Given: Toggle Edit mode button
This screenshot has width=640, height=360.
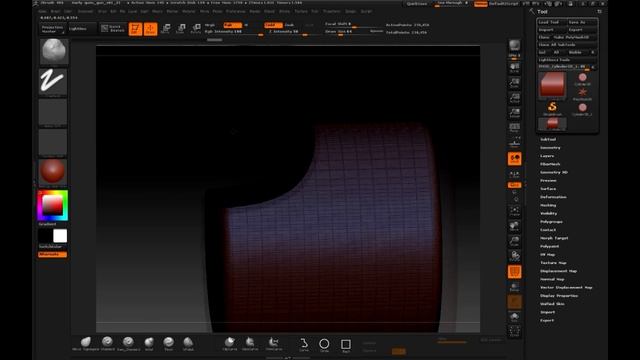Looking at the screenshot, I should (135, 29).
